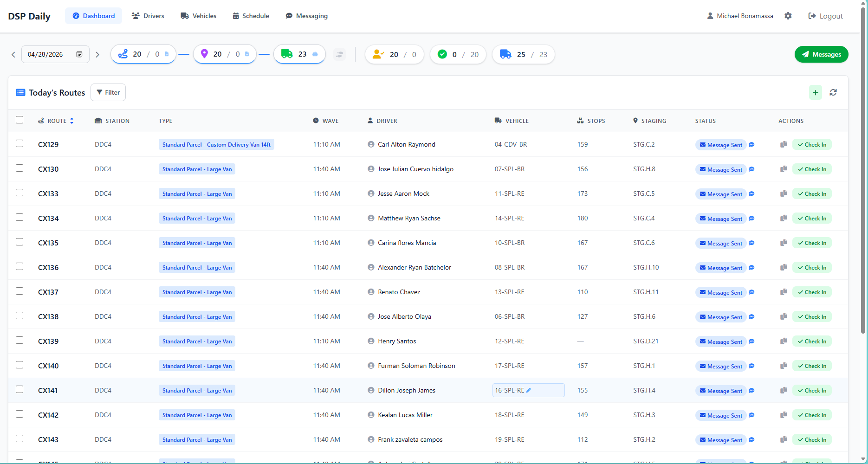The width and height of the screenshot is (868, 464).
Task: Select checkbox for route CX143
Action: (x=19, y=438)
